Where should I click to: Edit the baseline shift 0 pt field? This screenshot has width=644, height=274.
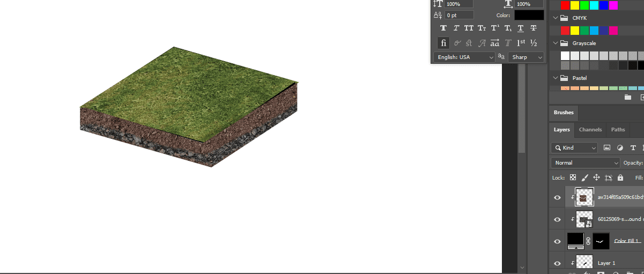pyautogui.click(x=459, y=15)
